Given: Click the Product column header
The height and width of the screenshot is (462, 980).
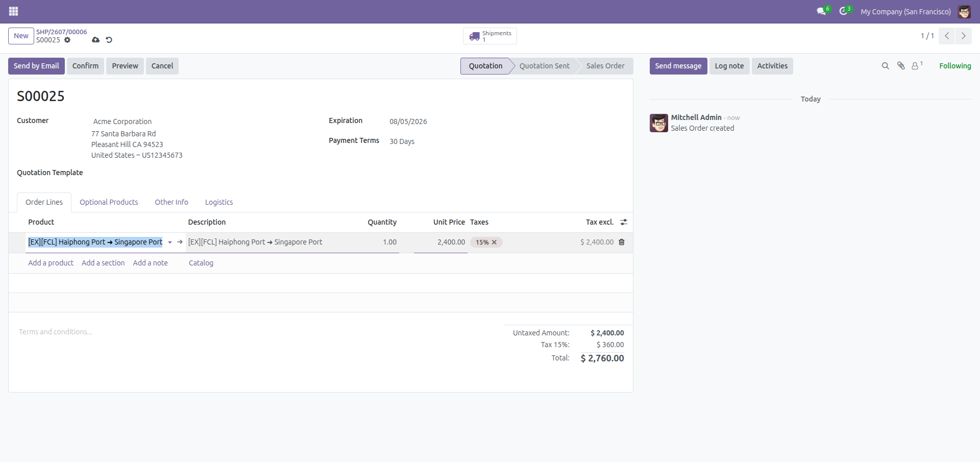Looking at the screenshot, I should point(41,222).
